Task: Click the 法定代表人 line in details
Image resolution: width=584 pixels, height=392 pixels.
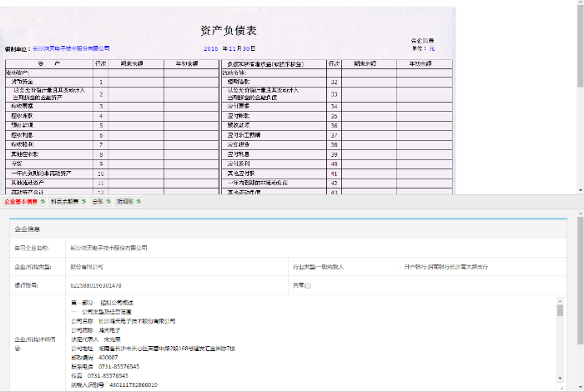Action: (96, 339)
